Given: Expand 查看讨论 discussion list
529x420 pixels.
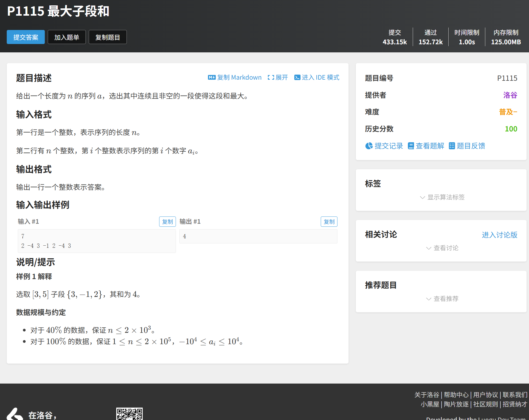Looking at the screenshot, I should [442, 248].
